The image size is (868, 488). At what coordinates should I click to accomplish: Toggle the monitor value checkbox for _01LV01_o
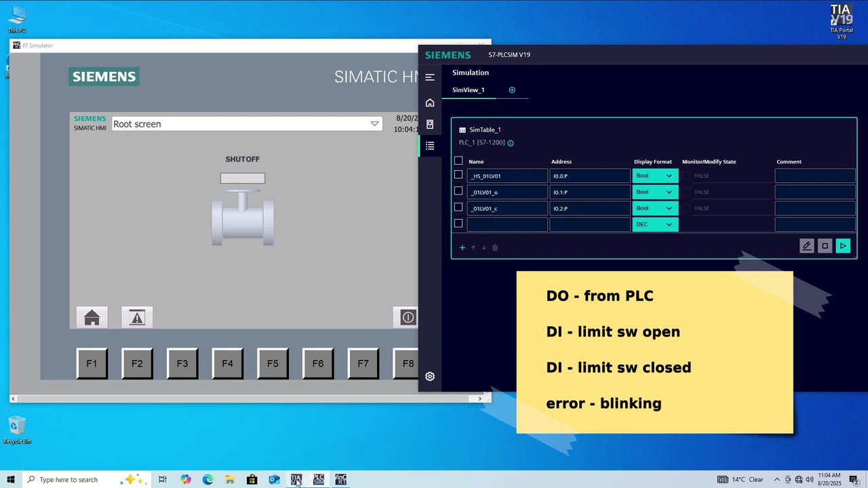pyautogui.click(x=686, y=192)
